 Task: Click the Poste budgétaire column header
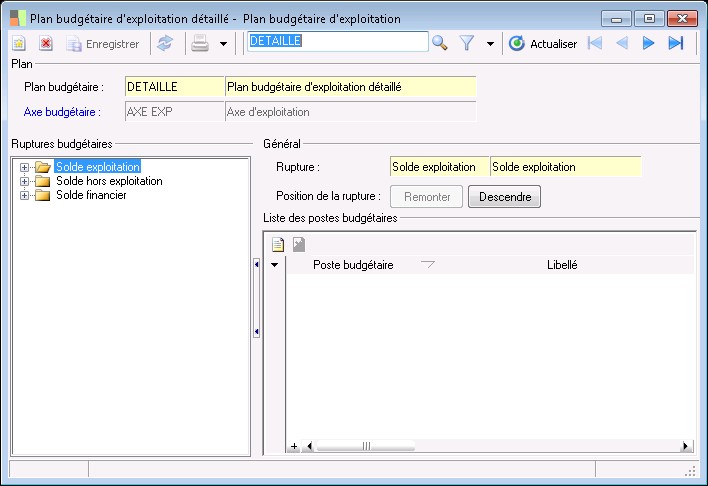tap(353, 265)
